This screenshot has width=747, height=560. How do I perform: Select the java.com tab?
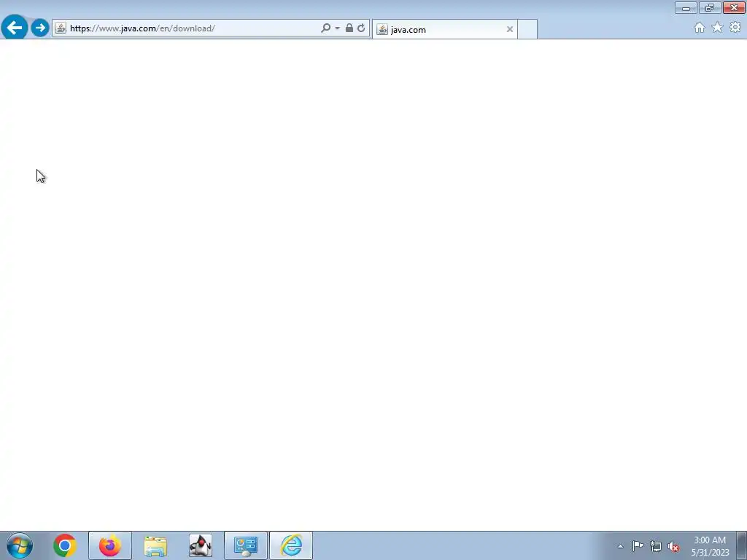tap(444, 29)
